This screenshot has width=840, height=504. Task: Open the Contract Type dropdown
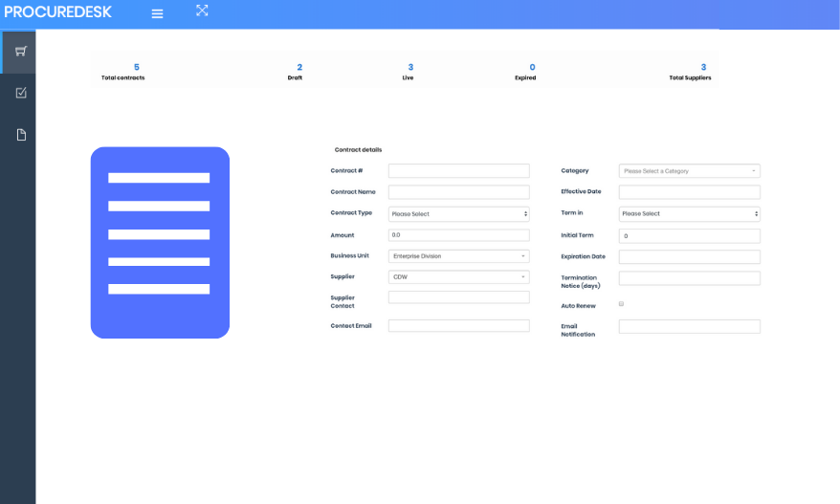click(459, 213)
